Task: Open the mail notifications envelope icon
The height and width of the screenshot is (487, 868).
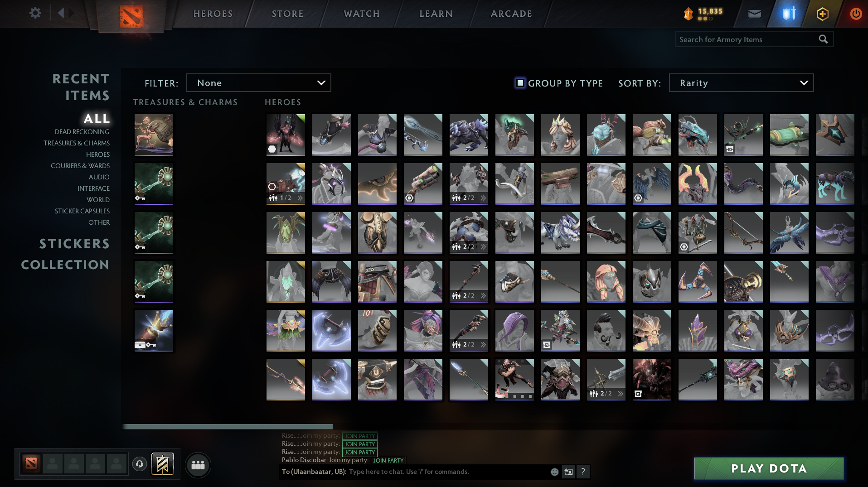Action: point(754,14)
